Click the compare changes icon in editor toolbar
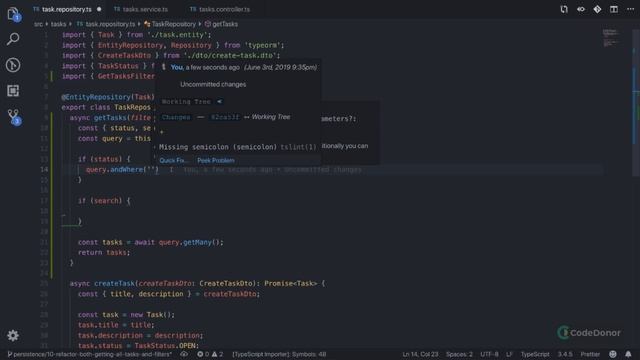The width and height of the screenshot is (640, 360). (564, 9)
